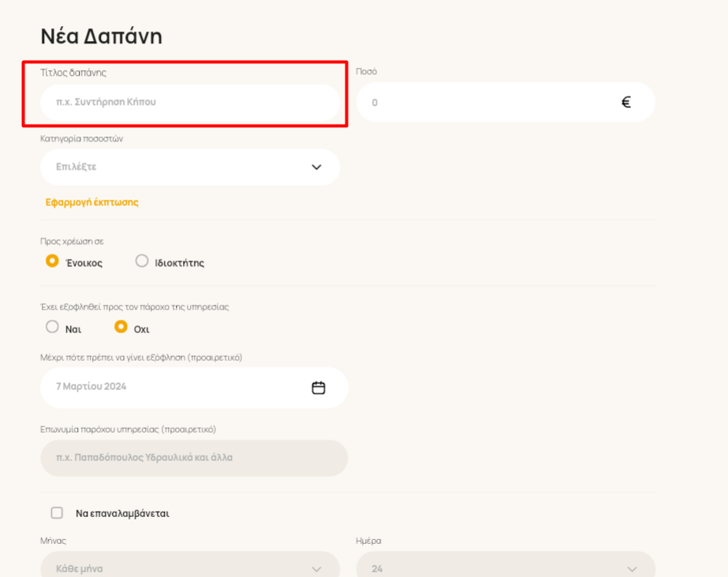
Task: Open the calendar icon date picker
Action: tap(319, 388)
